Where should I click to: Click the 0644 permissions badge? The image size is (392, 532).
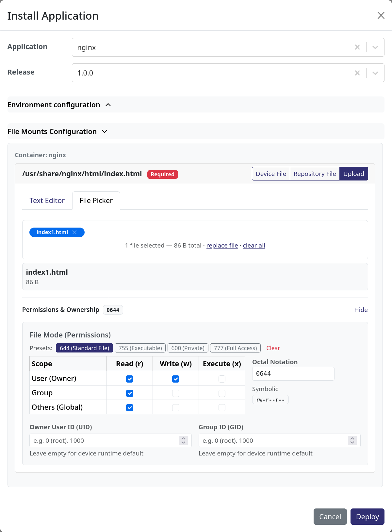tap(113, 310)
